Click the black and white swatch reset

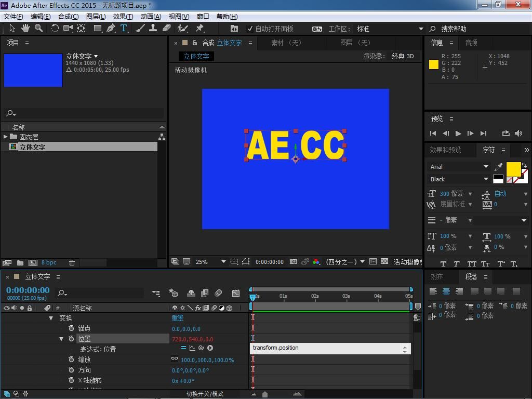[x=498, y=179]
